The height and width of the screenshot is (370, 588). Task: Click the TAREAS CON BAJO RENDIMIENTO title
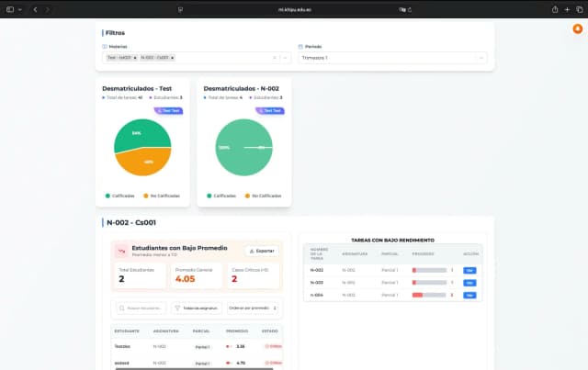click(x=392, y=241)
